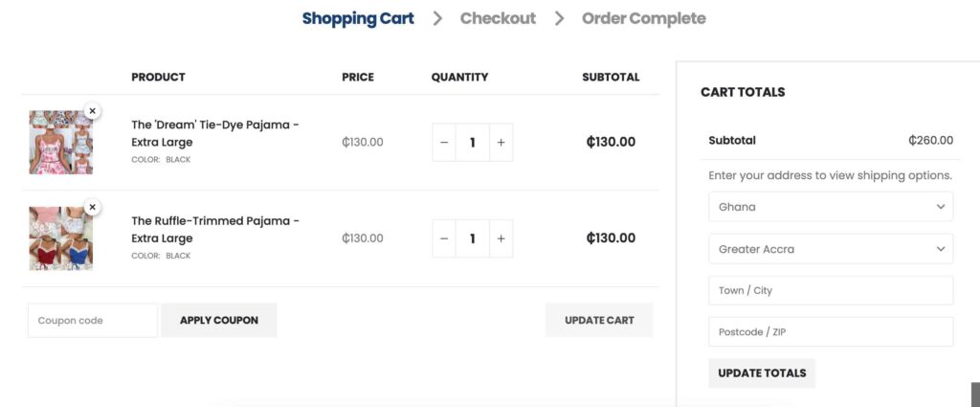Decrease quantity of Ruffle-Trimmed Pajama
Viewport: 980px width, 407px height.
pyautogui.click(x=444, y=238)
